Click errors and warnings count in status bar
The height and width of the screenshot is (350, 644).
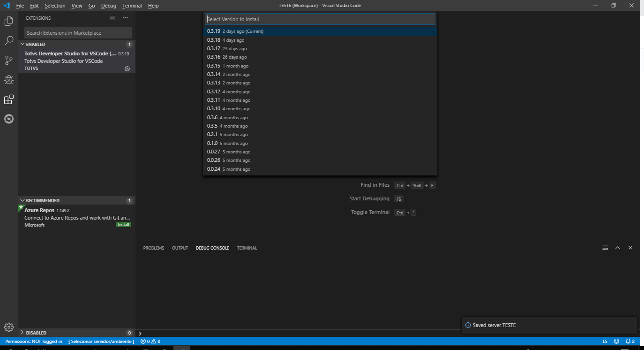point(150,341)
